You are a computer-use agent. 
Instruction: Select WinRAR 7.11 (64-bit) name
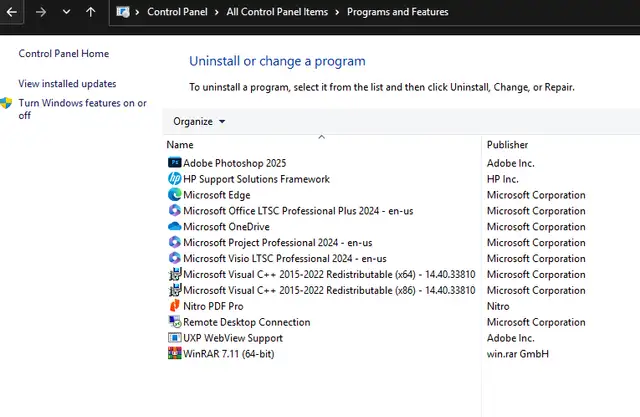click(229, 354)
